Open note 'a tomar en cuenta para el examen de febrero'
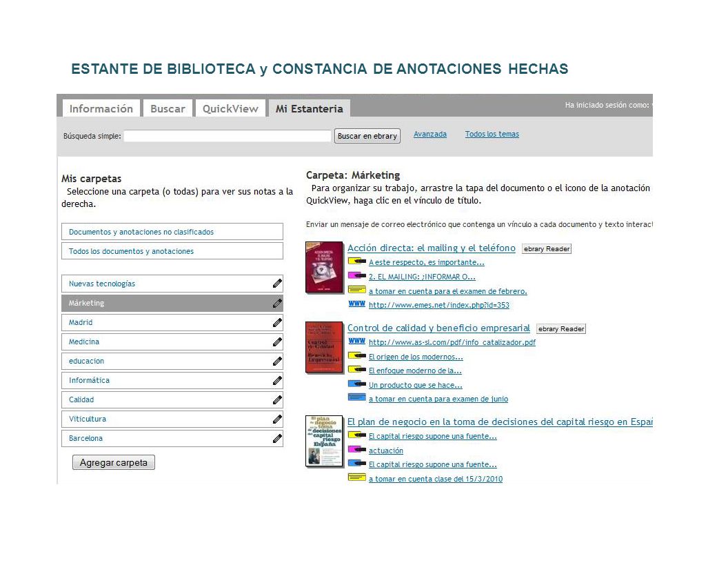The height and width of the screenshot is (563, 728). (448, 291)
